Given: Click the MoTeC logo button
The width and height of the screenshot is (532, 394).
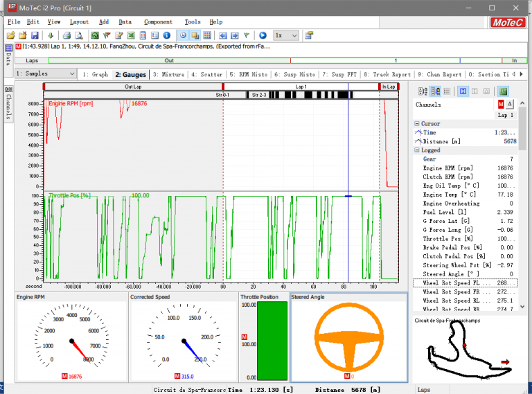Looking at the screenshot, I should pos(508,23).
